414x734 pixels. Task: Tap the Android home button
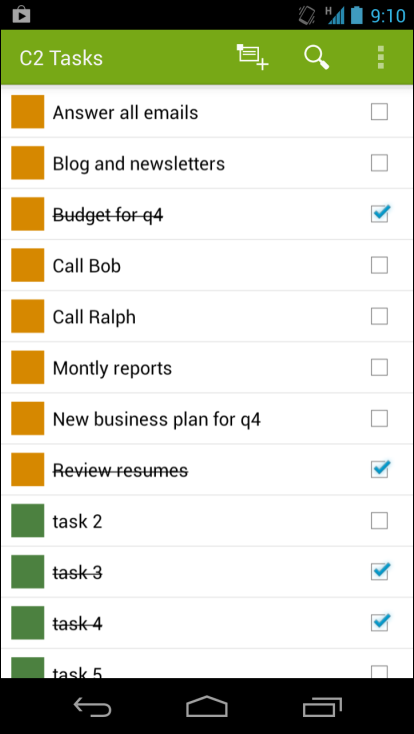[x=207, y=706]
